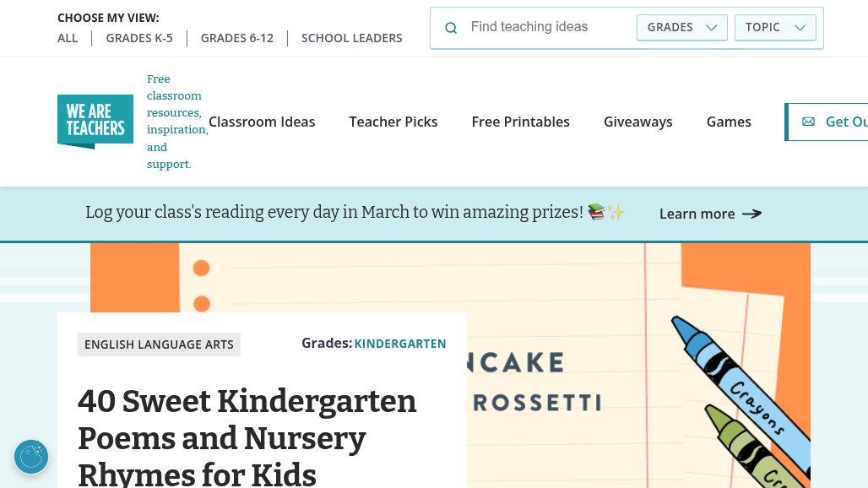Switch view to Grades K-5
The image size is (868, 488).
click(139, 38)
